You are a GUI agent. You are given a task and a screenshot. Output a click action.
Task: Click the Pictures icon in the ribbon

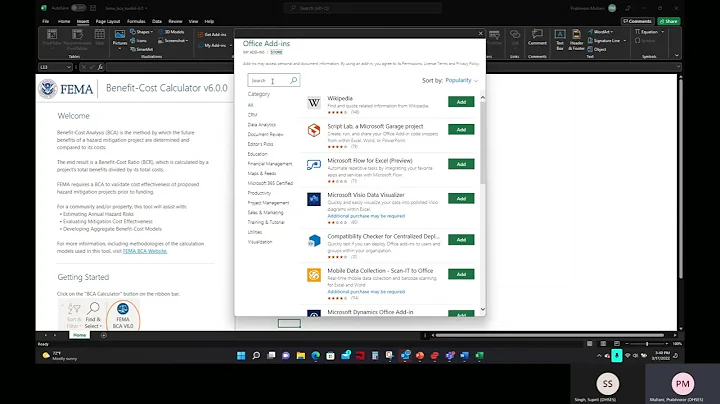click(120, 38)
